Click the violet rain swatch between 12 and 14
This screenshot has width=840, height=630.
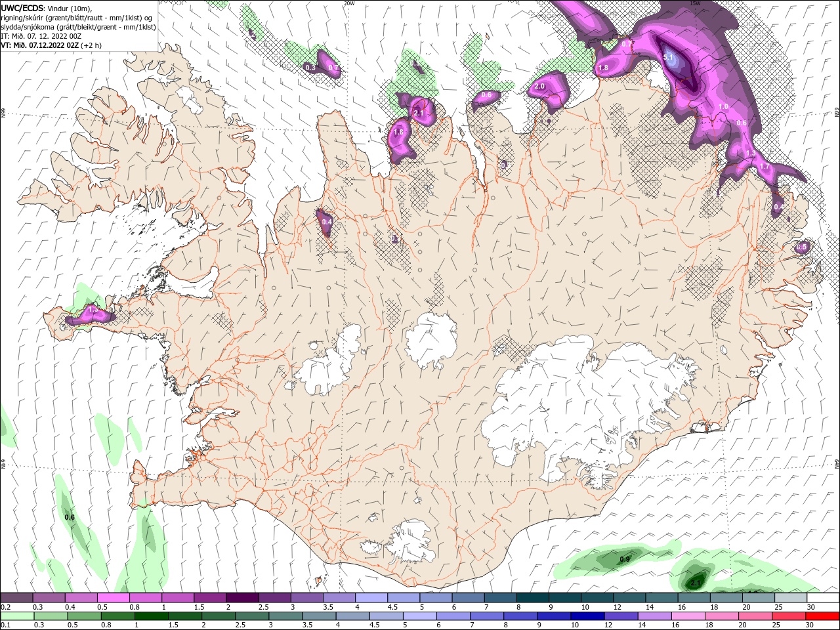click(x=621, y=616)
